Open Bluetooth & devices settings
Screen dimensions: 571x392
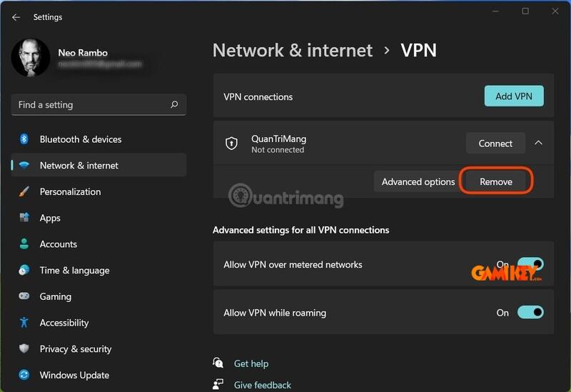[x=98, y=139]
